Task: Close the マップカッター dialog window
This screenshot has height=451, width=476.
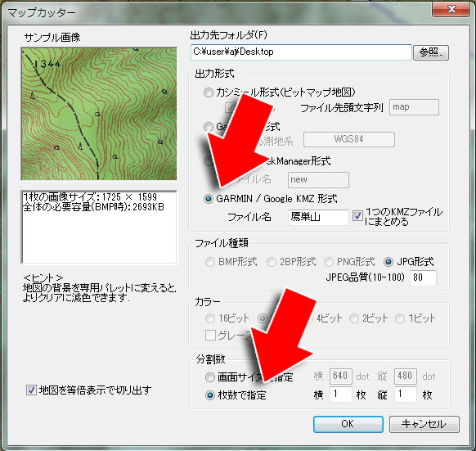Action: pos(451,9)
